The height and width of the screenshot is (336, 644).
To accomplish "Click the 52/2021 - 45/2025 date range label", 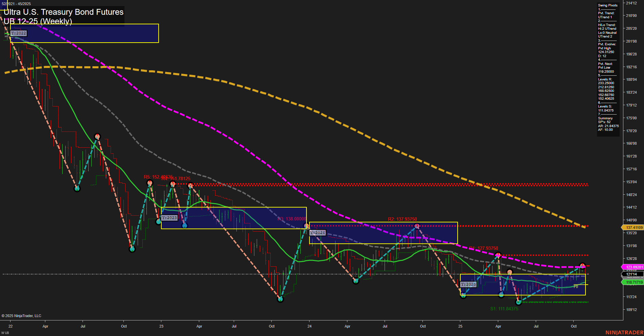I will pos(16,3).
